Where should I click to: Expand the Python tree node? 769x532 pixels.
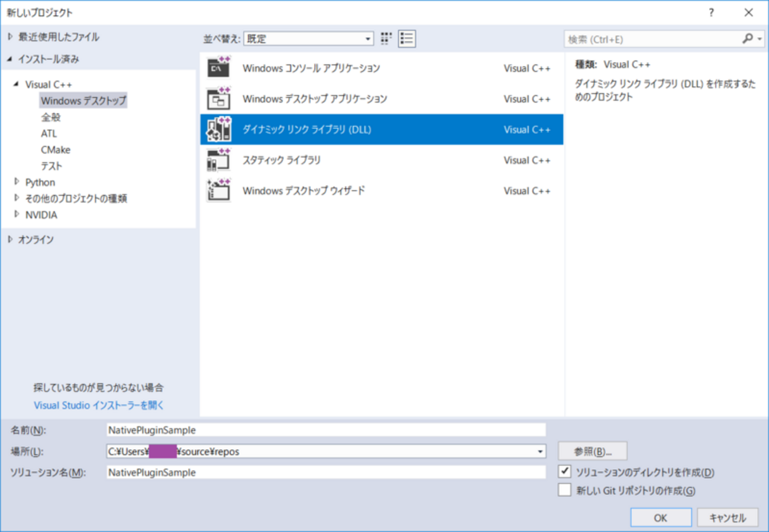pyautogui.click(x=17, y=181)
